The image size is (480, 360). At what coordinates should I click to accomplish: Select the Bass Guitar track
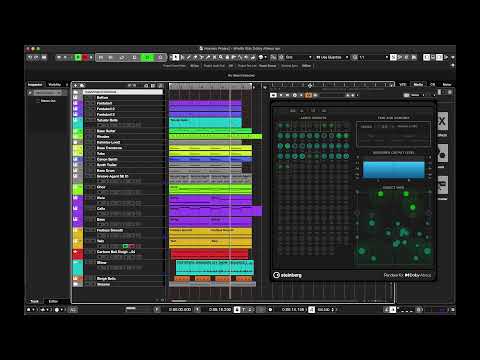106,131
